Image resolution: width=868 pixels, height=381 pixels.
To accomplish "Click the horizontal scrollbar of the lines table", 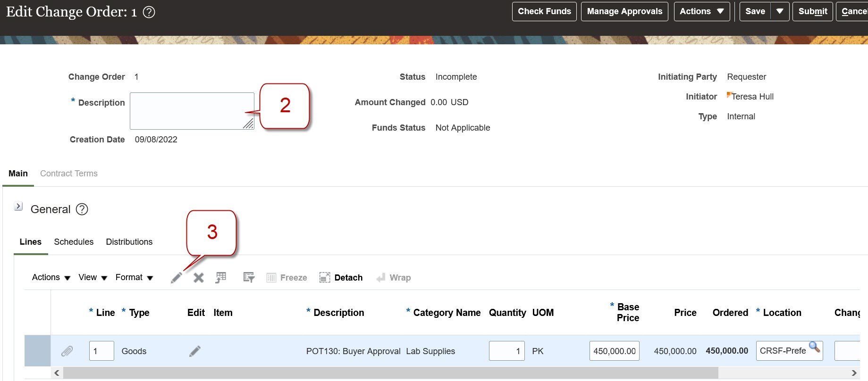I will click(391, 373).
